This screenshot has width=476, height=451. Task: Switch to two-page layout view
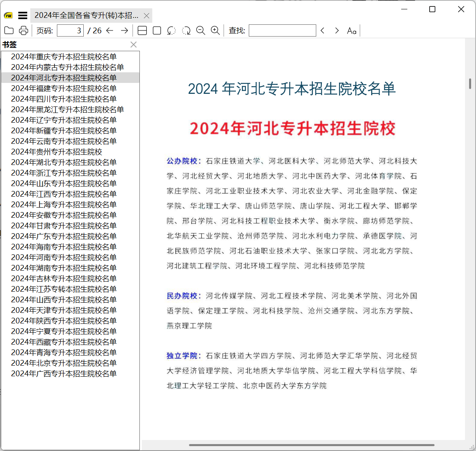click(x=142, y=30)
